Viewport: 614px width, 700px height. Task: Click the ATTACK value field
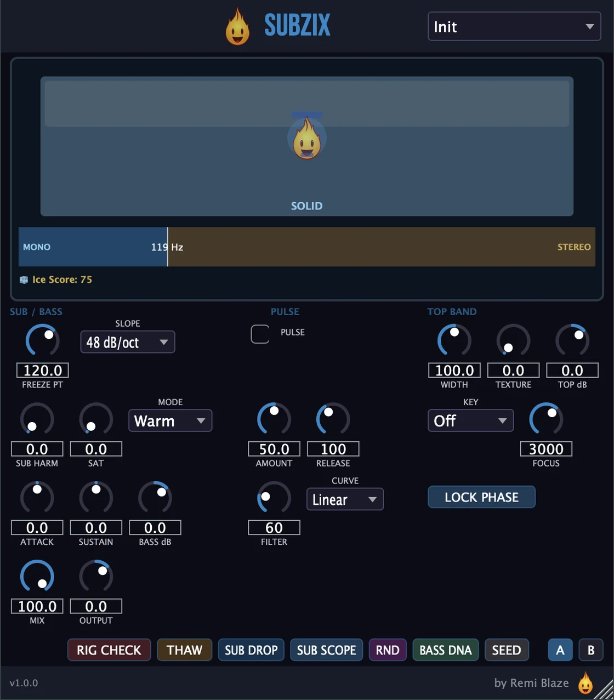(37, 528)
